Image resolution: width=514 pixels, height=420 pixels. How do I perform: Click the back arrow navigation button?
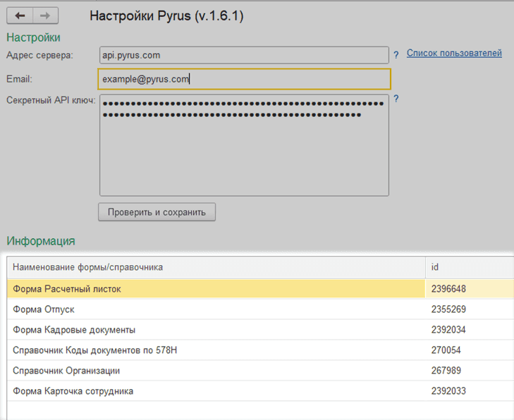(20, 16)
